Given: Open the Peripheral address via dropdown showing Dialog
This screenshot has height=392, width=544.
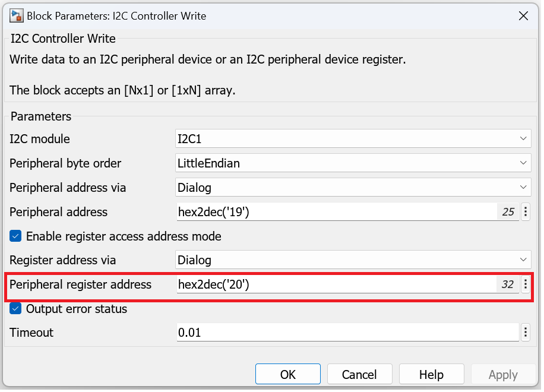Looking at the screenshot, I should click(350, 187).
